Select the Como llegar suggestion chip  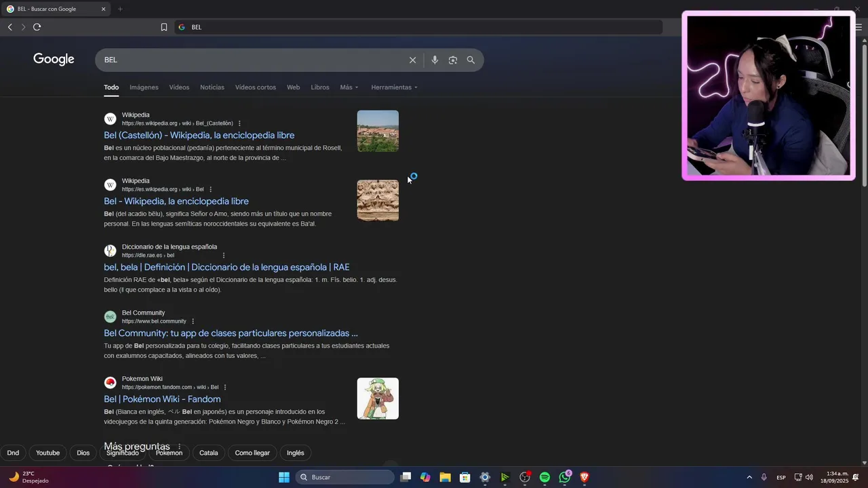click(252, 453)
